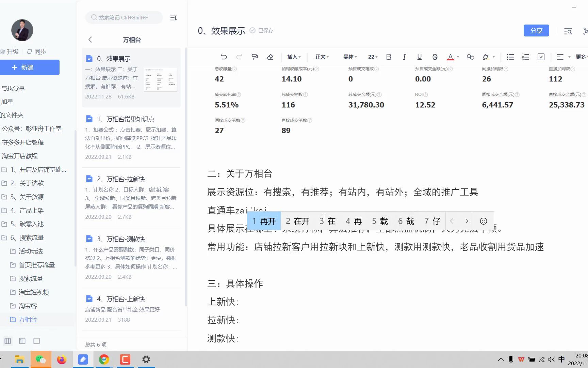Open folder 1、开店及店铺基础
This screenshot has width=588, height=368.
(34, 170)
